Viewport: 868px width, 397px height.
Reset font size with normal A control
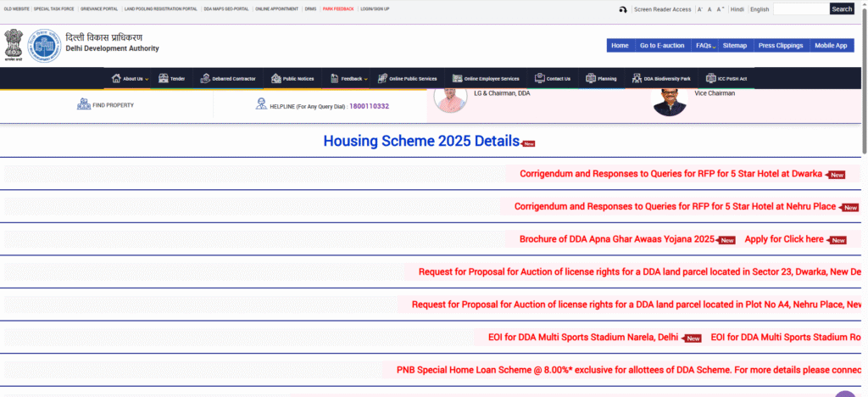click(709, 9)
